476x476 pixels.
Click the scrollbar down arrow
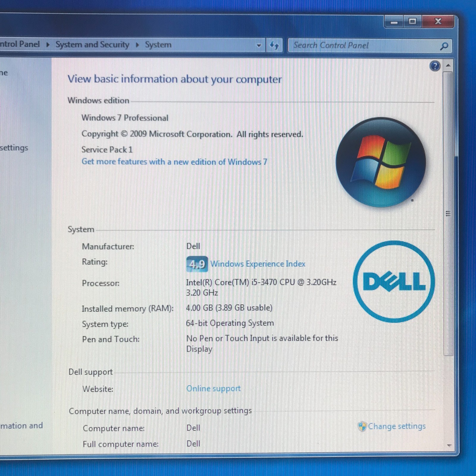coord(449,445)
